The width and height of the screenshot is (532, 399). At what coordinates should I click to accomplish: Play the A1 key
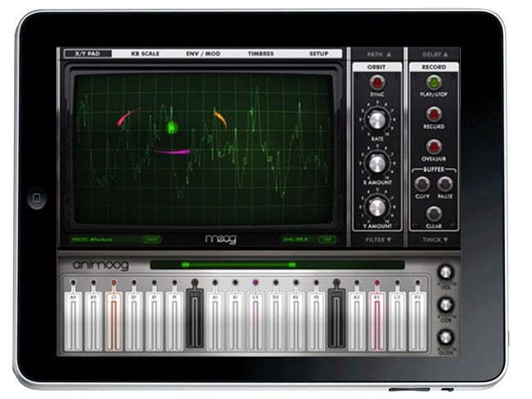point(214,321)
